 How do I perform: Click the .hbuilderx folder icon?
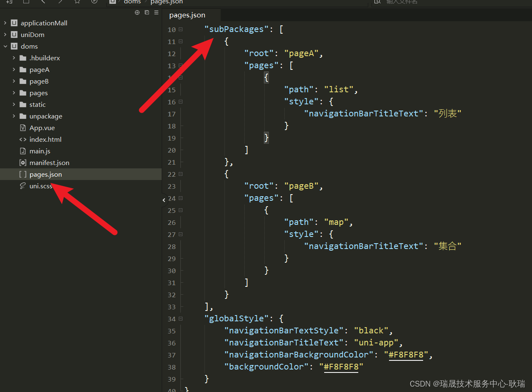(x=23, y=58)
